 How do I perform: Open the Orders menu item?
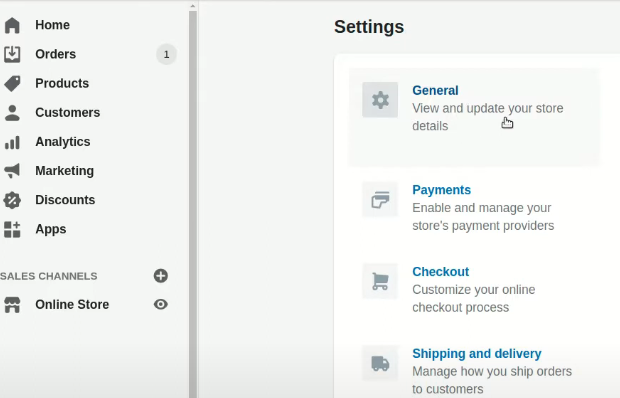pos(55,54)
